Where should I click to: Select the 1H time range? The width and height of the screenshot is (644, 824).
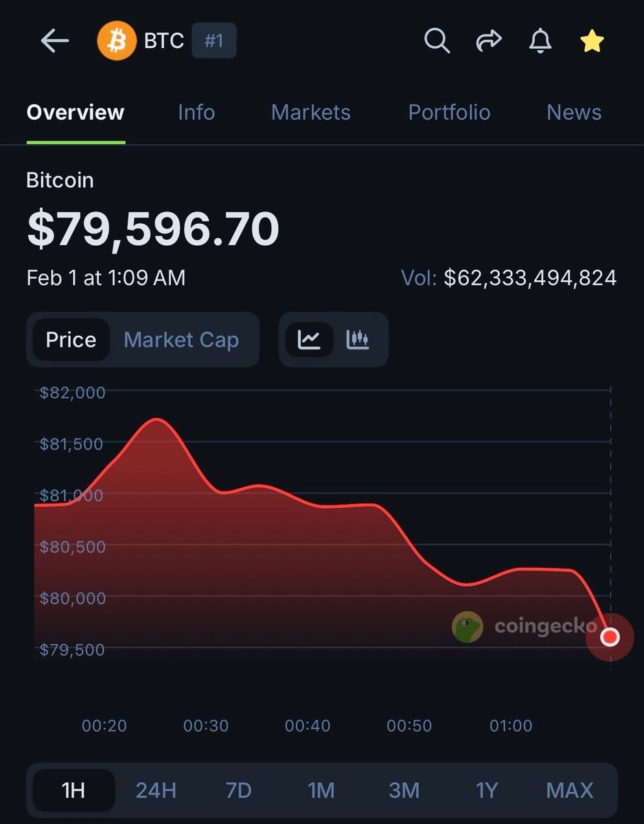(73, 790)
